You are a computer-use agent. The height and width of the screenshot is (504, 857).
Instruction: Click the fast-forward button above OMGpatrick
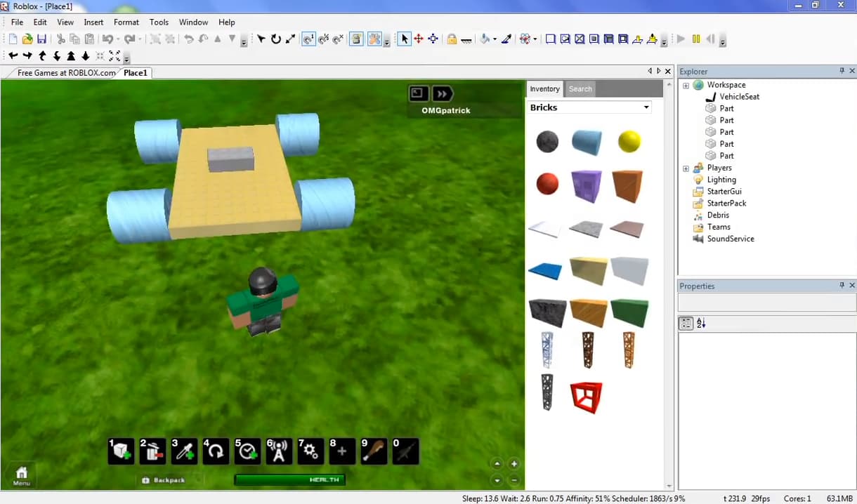click(x=443, y=93)
